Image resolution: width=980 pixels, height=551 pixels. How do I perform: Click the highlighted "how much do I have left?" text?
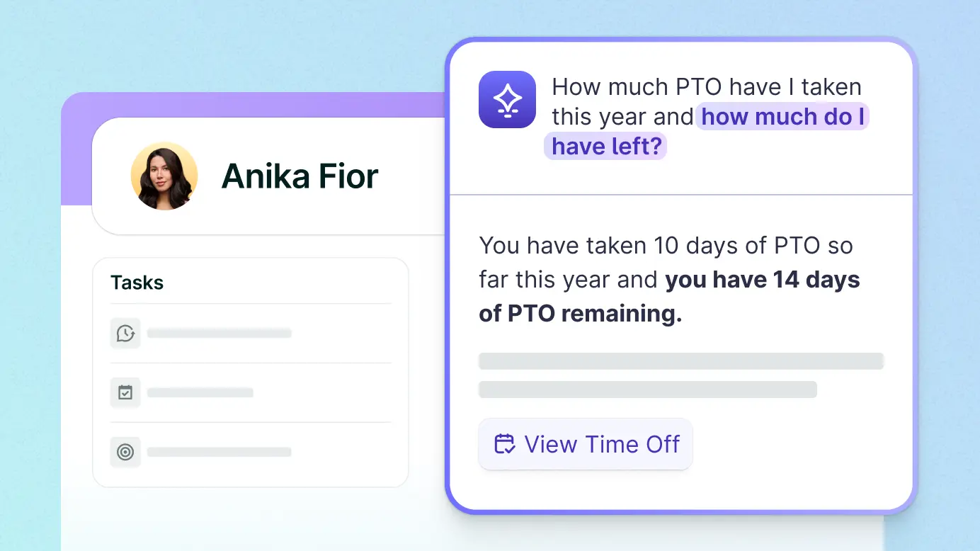pyautogui.click(x=782, y=117)
